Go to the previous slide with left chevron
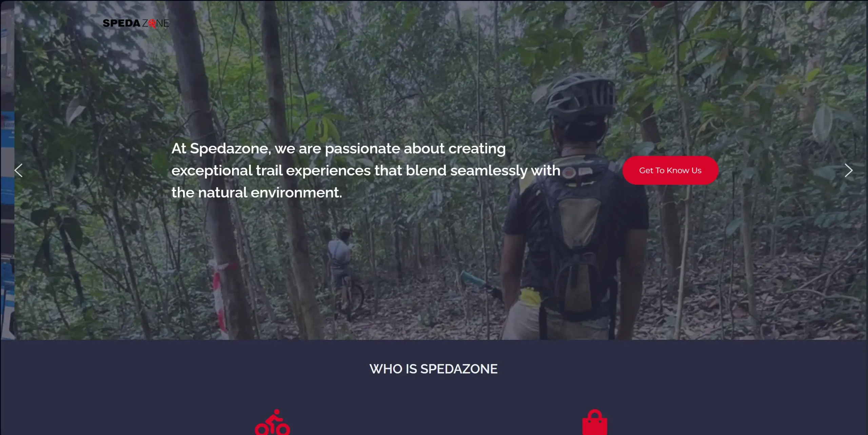Viewport: 868px width, 435px height. tap(19, 170)
